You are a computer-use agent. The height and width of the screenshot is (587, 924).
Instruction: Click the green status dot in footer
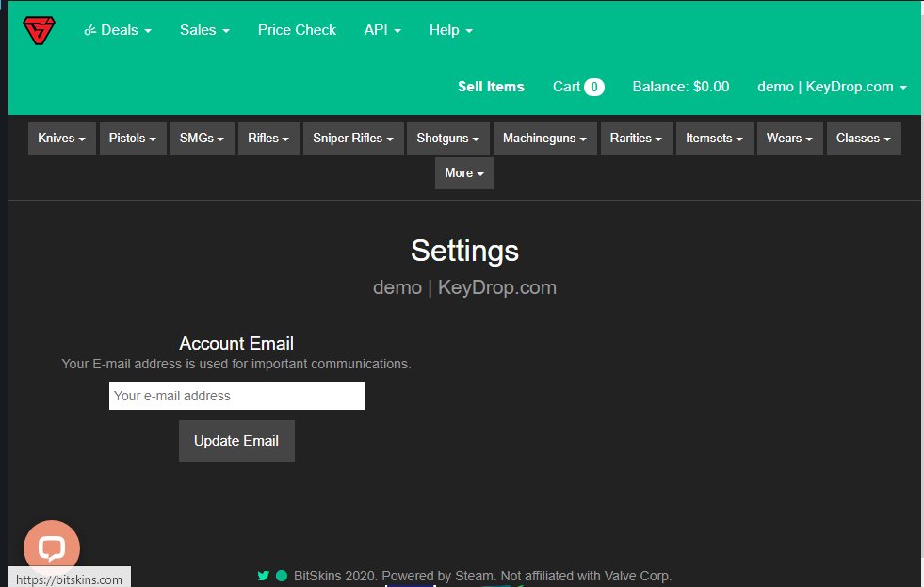point(282,576)
